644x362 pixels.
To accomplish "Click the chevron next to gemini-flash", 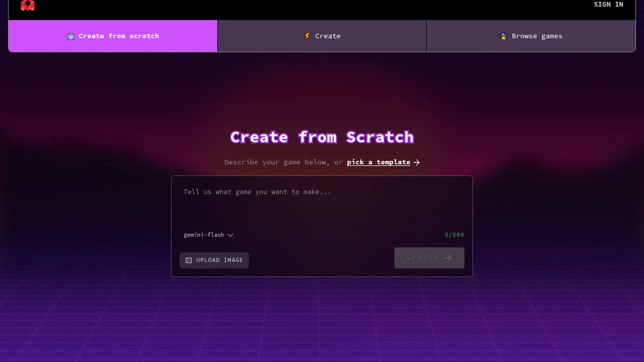I will click(230, 235).
